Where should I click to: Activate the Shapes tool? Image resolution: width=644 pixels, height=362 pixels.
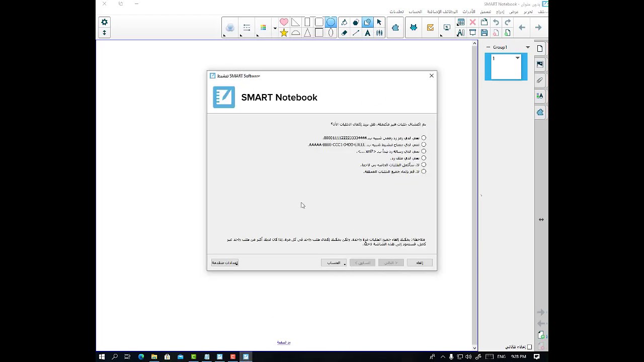(x=367, y=22)
